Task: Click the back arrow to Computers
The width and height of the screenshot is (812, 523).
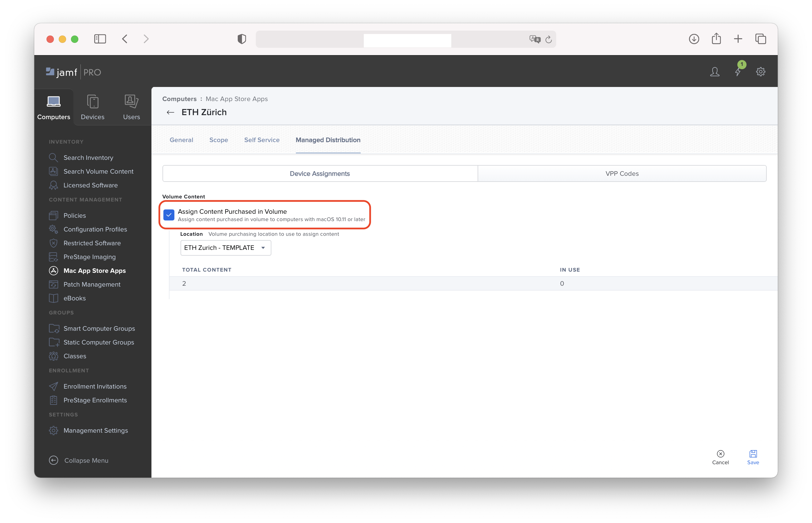Action: (x=170, y=112)
